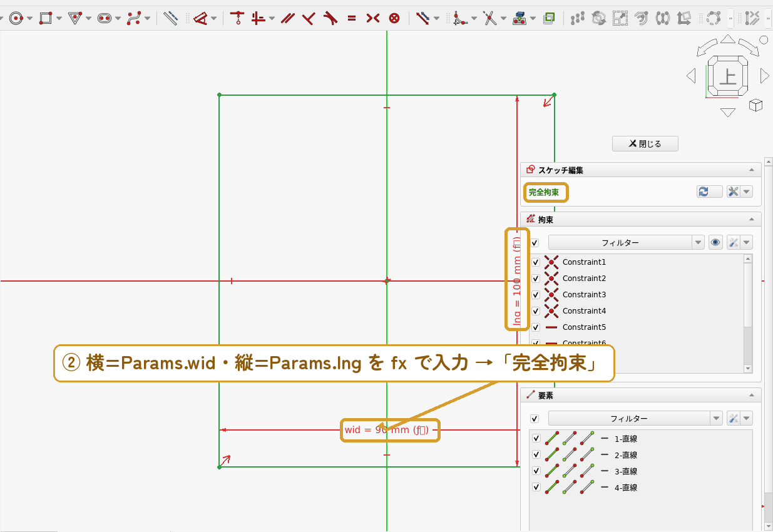Toggle the constraint filter checkbox
Screen dimensions: 773x532
[x=535, y=243]
